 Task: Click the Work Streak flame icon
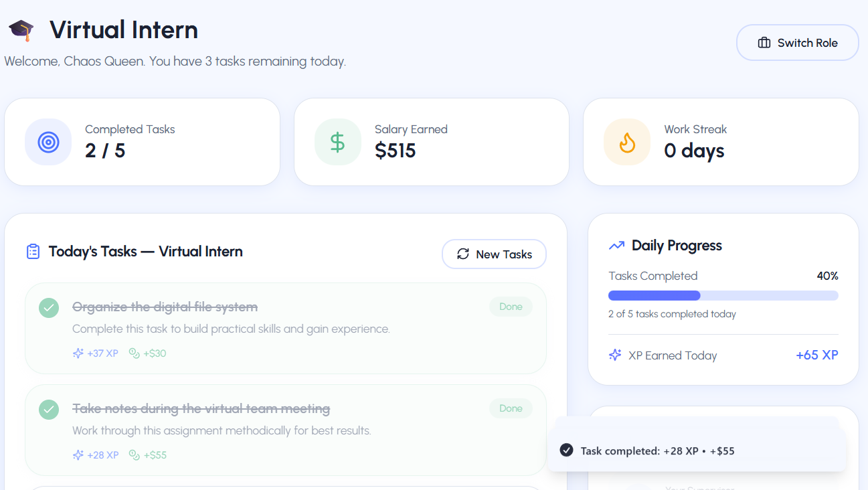pyautogui.click(x=626, y=141)
